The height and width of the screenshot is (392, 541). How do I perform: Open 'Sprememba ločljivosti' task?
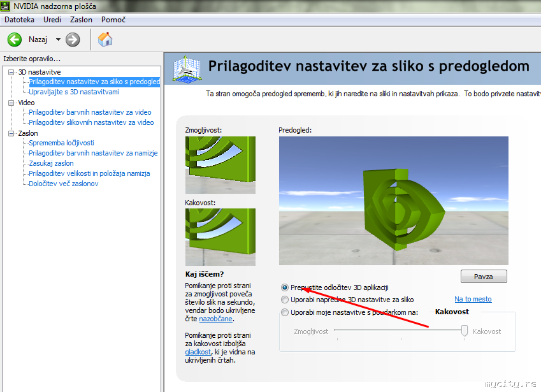tap(61, 143)
